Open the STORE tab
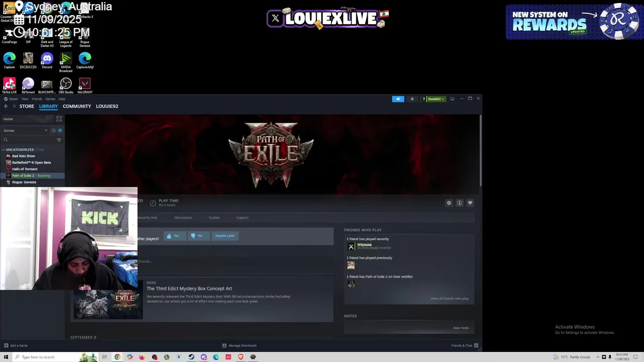 tap(27, 106)
